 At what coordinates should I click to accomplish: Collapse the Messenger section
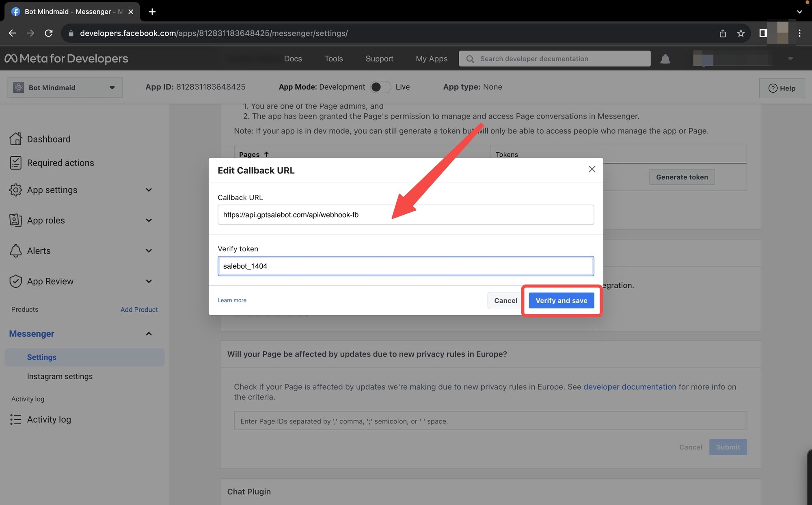(149, 334)
